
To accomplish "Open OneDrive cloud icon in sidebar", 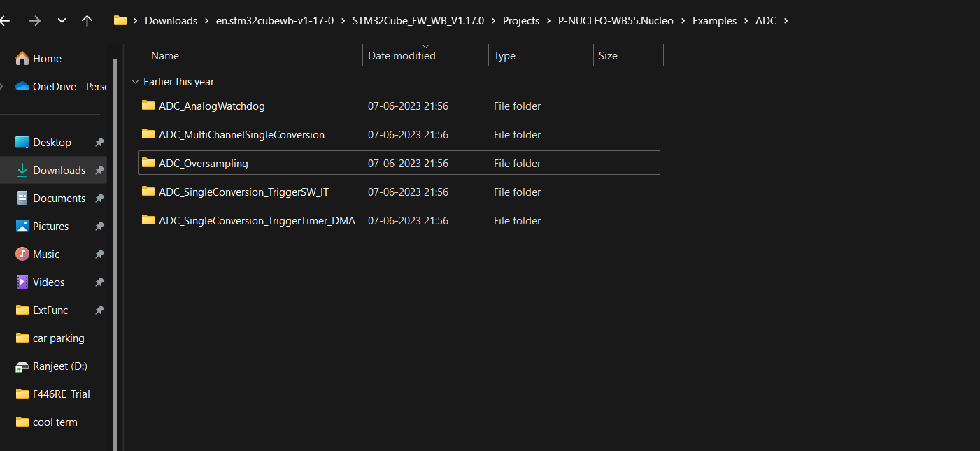I will pyautogui.click(x=22, y=87).
